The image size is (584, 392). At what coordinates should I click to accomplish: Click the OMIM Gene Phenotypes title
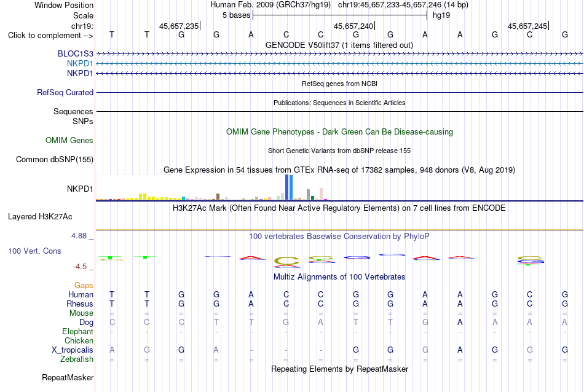(340, 131)
